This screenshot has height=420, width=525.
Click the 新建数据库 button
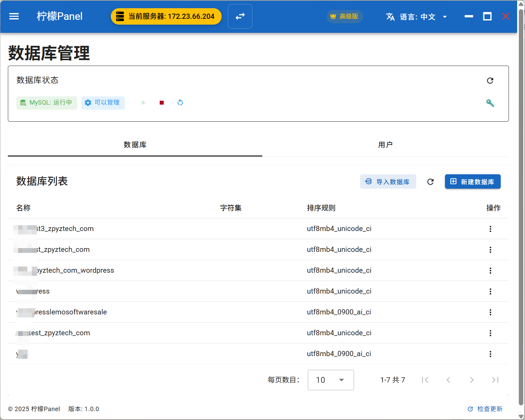pos(472,182)
